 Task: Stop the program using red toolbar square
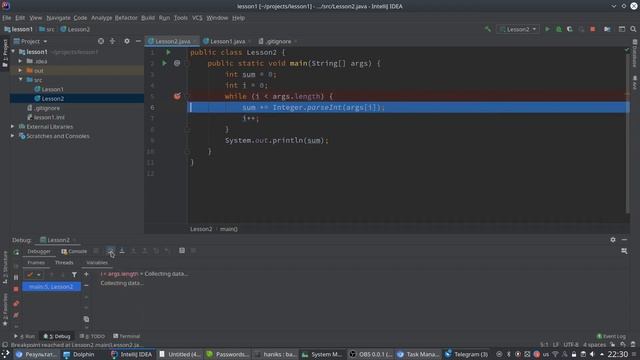coord(593,29)
